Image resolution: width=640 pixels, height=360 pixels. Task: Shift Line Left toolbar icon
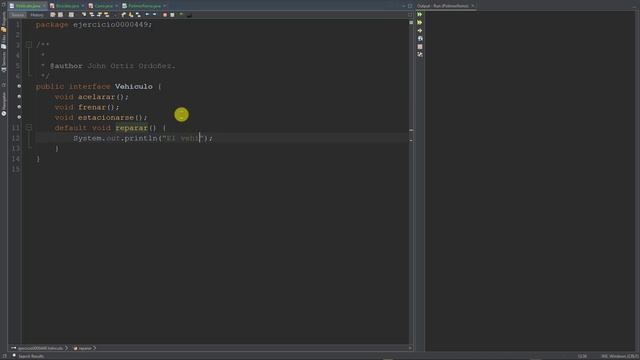tap(147, 15)
